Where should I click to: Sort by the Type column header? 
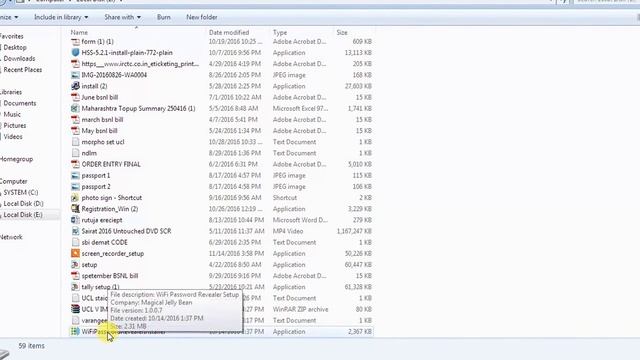(280, 32)
